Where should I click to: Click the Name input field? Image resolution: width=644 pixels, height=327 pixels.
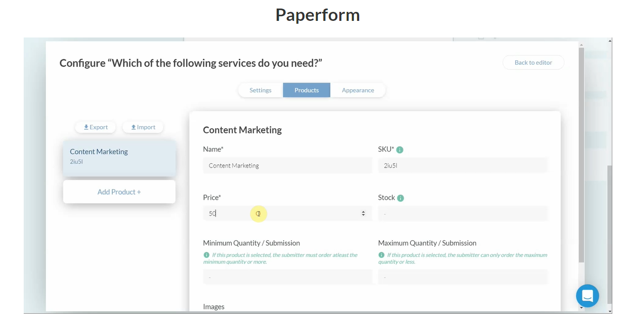tap(288, 166)
